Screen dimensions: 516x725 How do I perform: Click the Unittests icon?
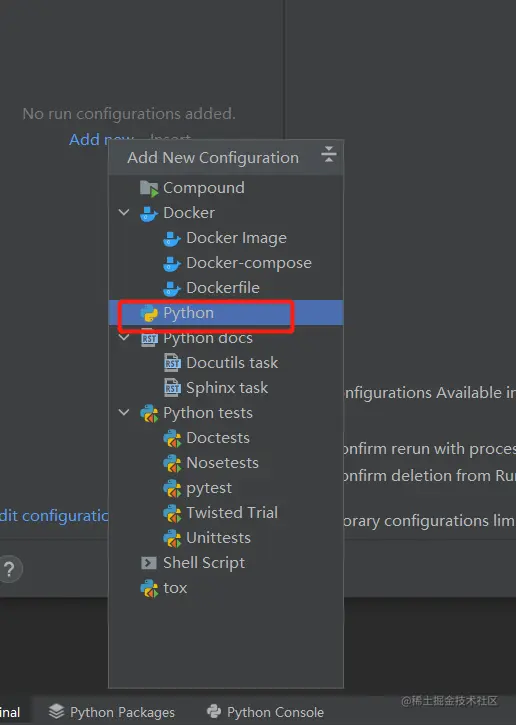point(172,538)
